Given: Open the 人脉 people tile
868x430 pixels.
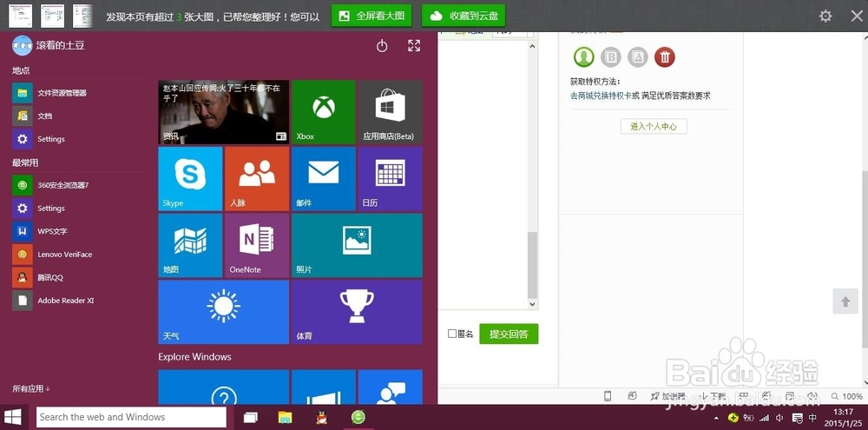Looking at the screenshot, I should [257, 178].
